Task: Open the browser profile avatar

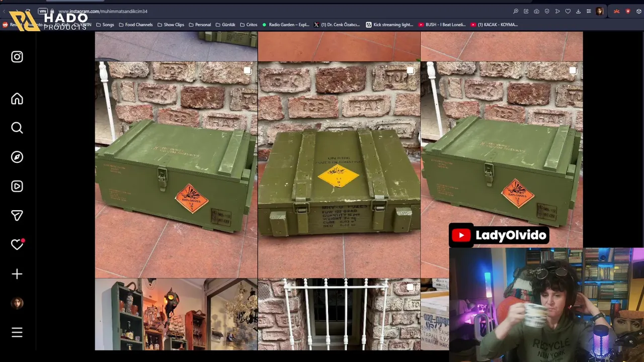Action: (600, 11)
